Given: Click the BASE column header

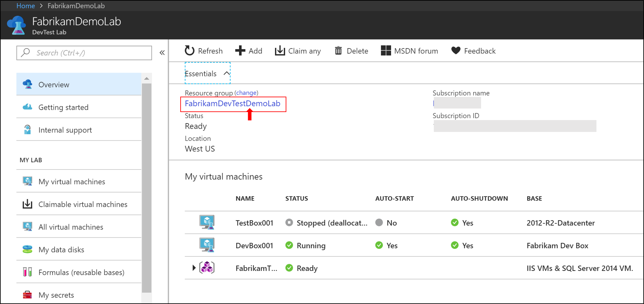Looking at the screenshot, I should (534, 198).
